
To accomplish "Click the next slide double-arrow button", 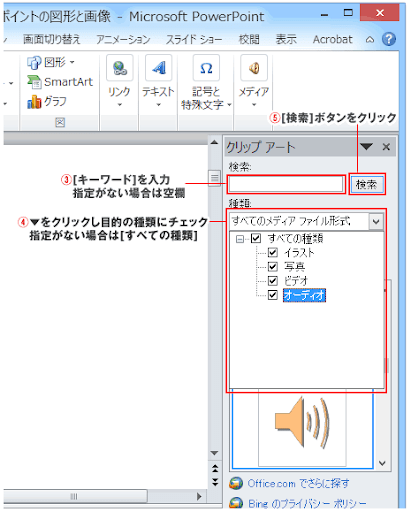I will pos(215,481).
